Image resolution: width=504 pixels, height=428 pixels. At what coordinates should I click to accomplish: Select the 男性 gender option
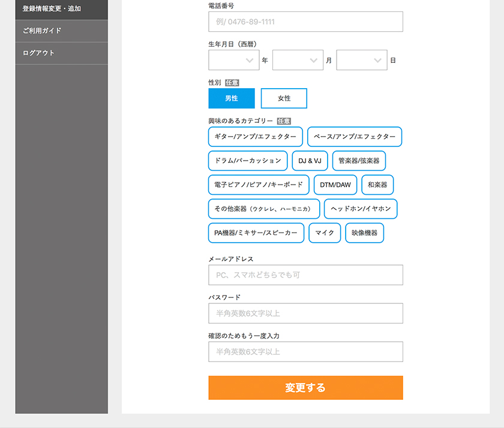tap(232, 98)
